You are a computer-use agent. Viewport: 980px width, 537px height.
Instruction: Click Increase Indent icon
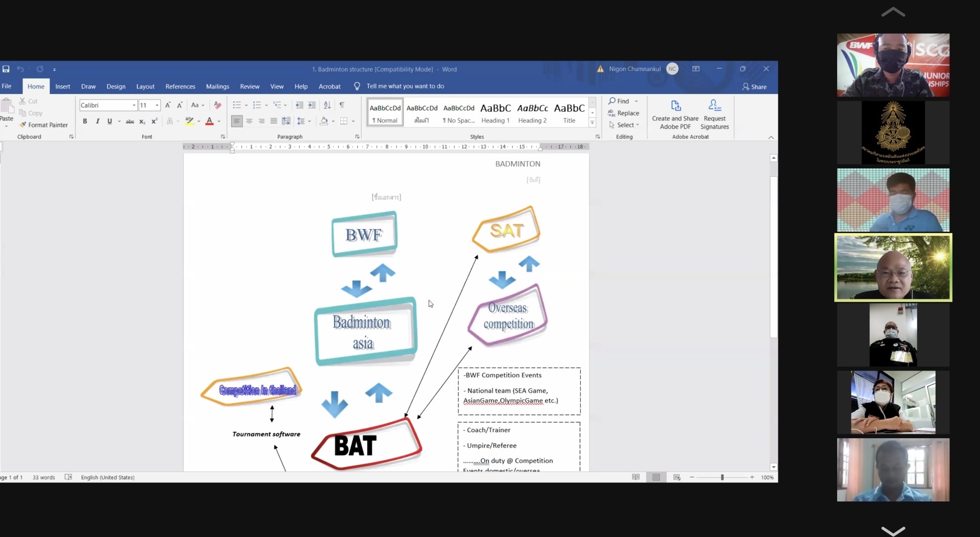(x=312, y=105)
